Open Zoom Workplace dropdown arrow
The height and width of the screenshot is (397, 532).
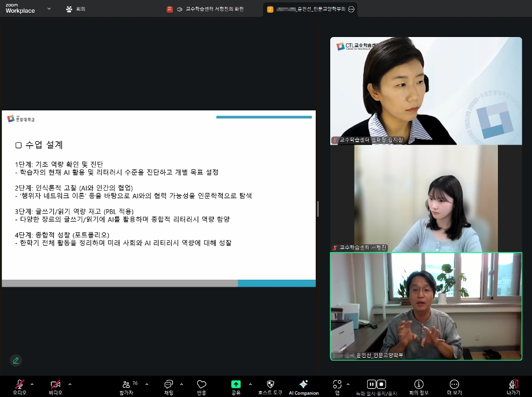point(49,9)
